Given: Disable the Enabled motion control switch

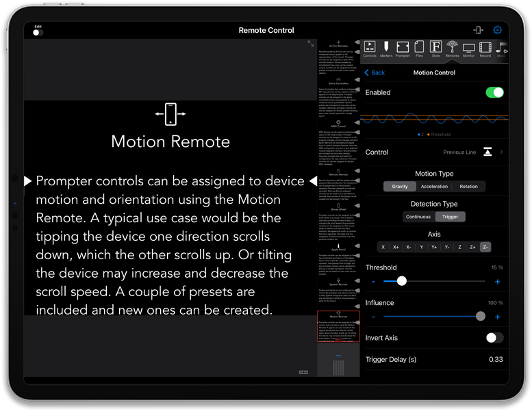Looking at the screenshot, I should point(494,92).
